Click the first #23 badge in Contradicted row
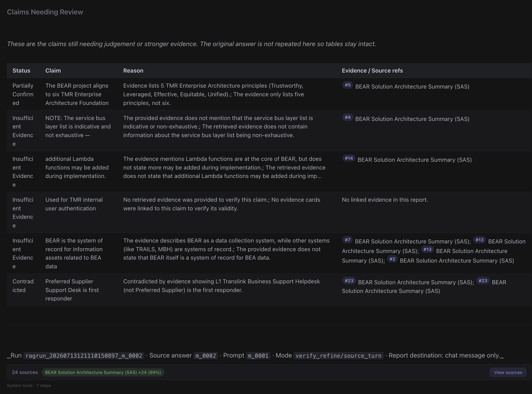 (349, 281)
